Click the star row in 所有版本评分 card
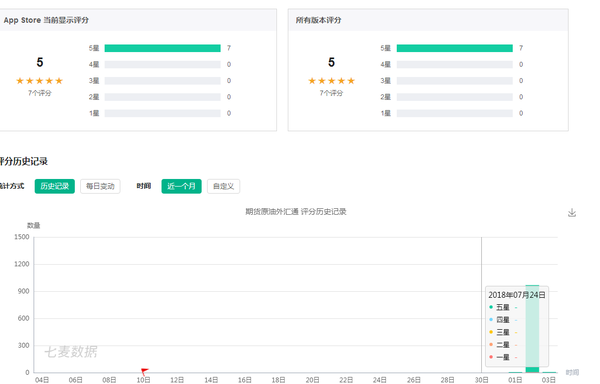Image resolution: width=600 pixels, height=384 pixels. [331, 81]
